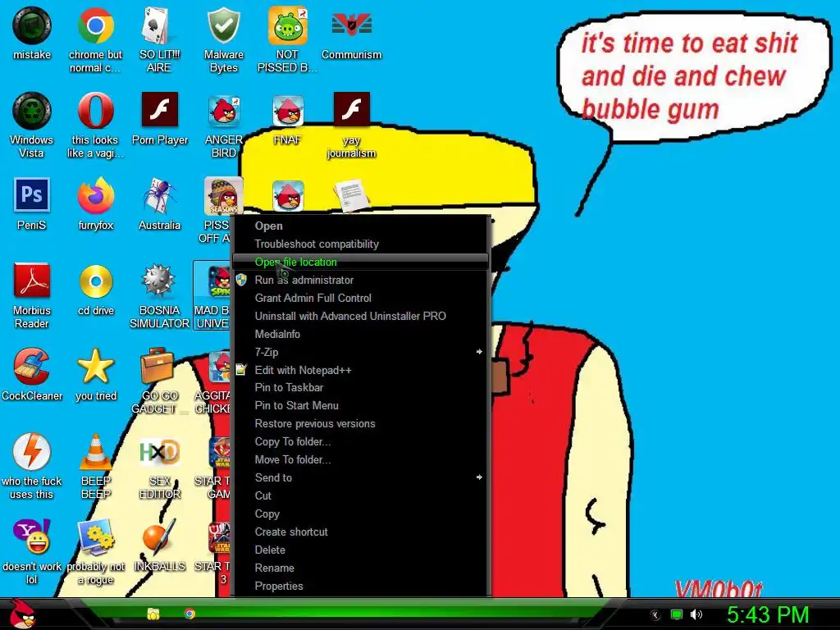
Task: Choose Grant Admin Full Control
Action: pyautogui.click(x=361, y=299)
